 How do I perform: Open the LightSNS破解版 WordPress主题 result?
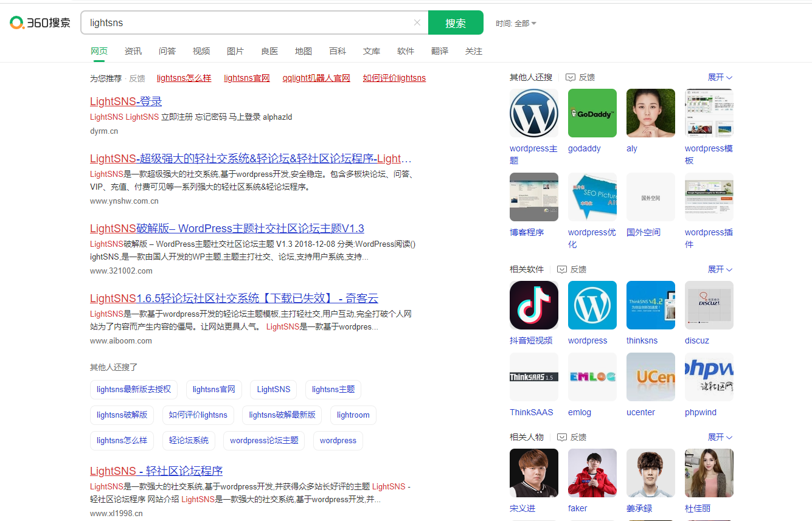click(227, 229)
